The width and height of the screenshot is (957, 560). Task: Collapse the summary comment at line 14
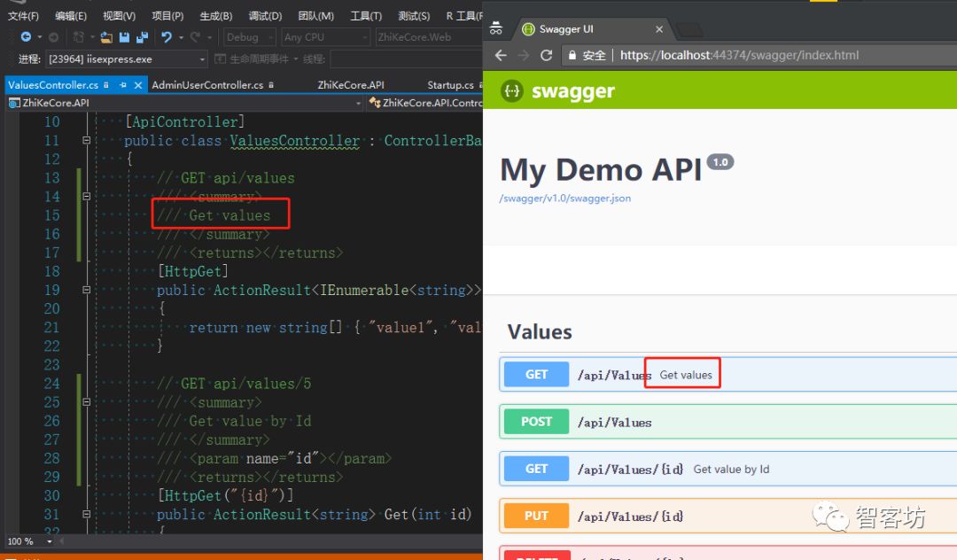(x=86, y=197)
